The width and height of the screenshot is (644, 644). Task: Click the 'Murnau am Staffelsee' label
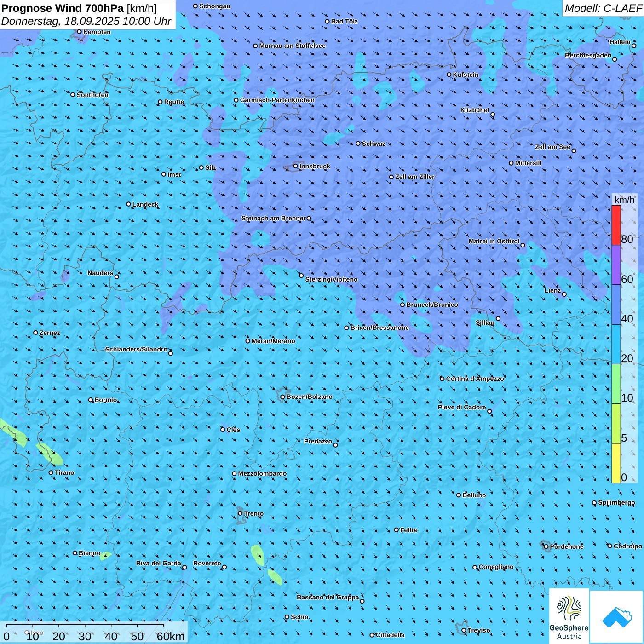[x=293, y=46]
